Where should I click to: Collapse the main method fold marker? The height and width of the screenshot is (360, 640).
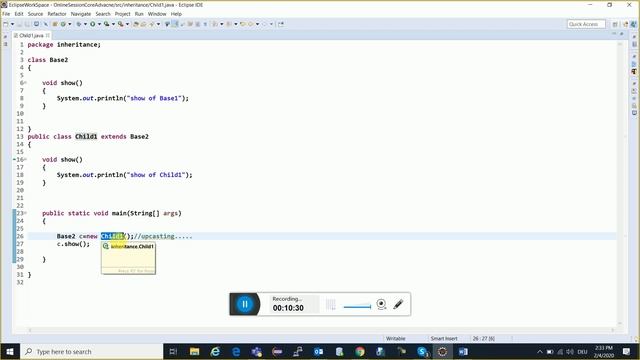pos(25,213)
